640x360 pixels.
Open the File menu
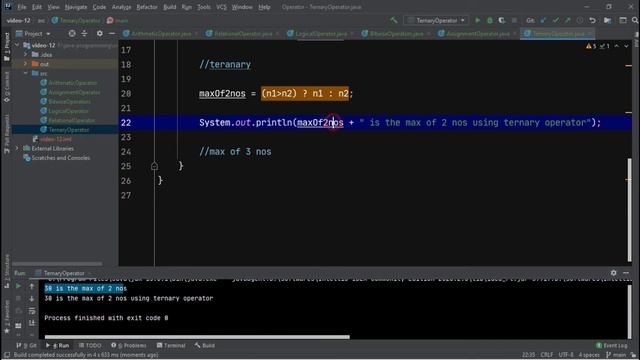point(21,7)
